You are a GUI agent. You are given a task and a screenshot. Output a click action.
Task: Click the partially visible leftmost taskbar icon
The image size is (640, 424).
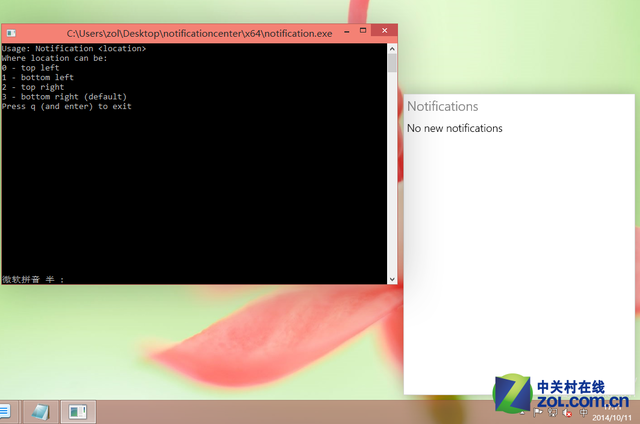(x=4, y=411)
